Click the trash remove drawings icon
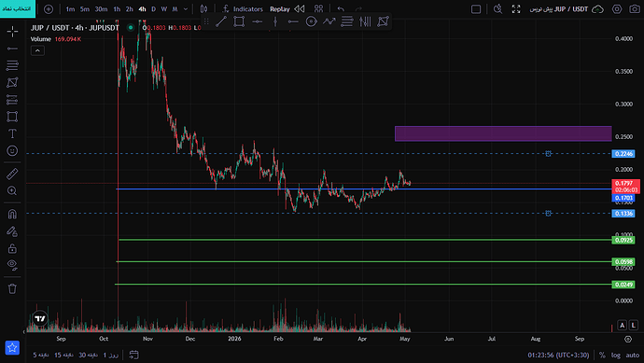The width and height of the screenshot is (644, 363). pos(12,288)
